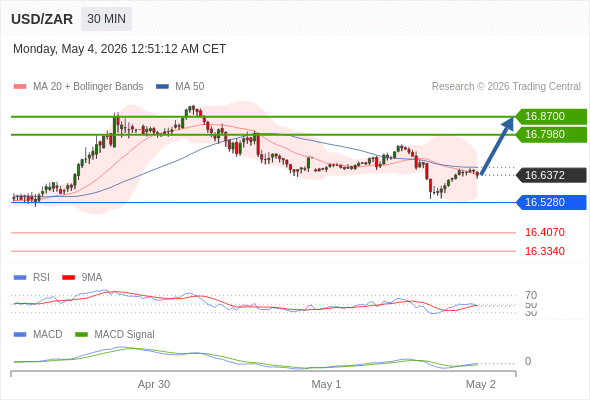Click the RSI blue legend marker

(x=20, y=278)
